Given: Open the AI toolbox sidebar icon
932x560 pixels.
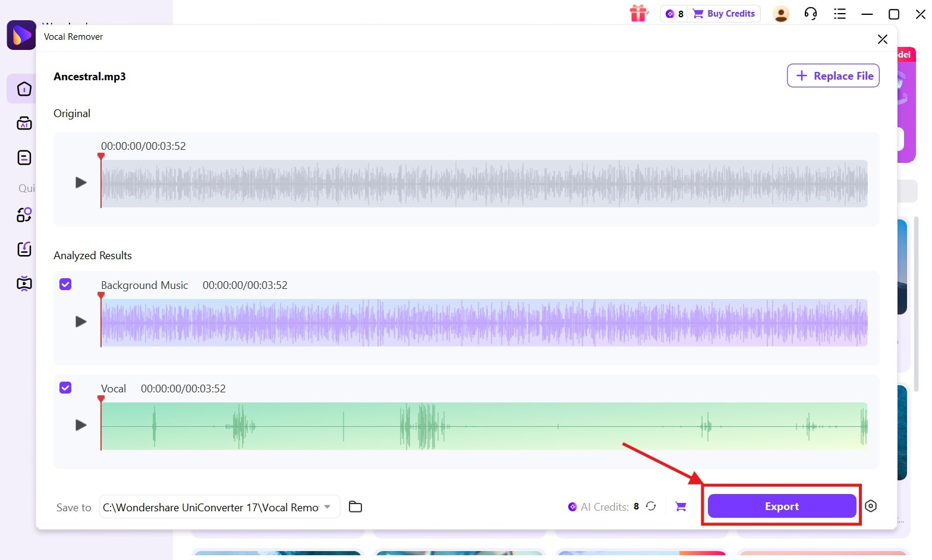Looking at the screenshot, I should pos(24,123).
